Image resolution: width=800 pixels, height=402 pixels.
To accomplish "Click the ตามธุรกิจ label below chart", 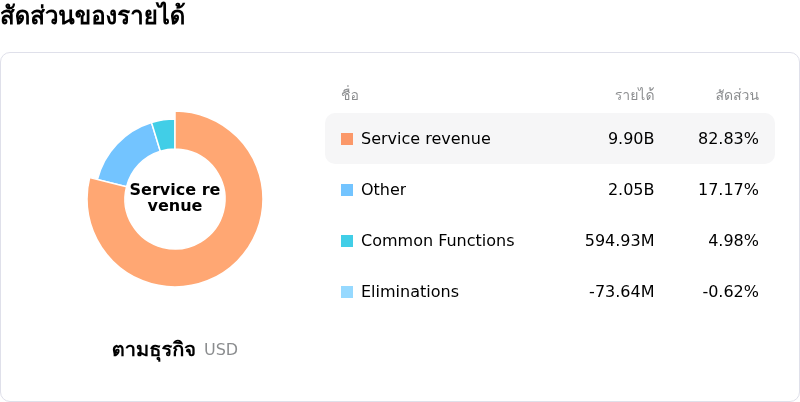I will click(154, 350).
